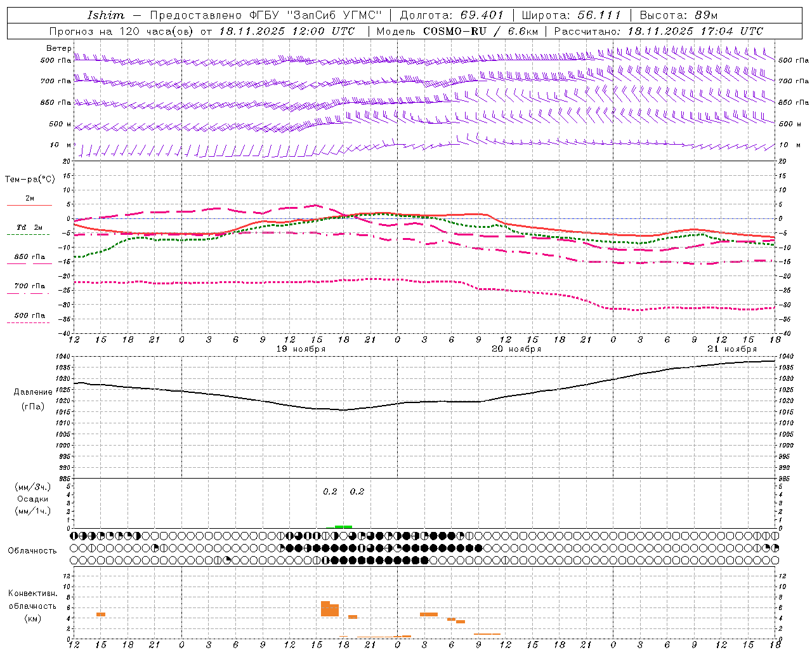812x650 pixels.
Task: Click the '(мм/3ч.)' precipitation unit label
Action: pyautogui.click(x=33, y=487)
